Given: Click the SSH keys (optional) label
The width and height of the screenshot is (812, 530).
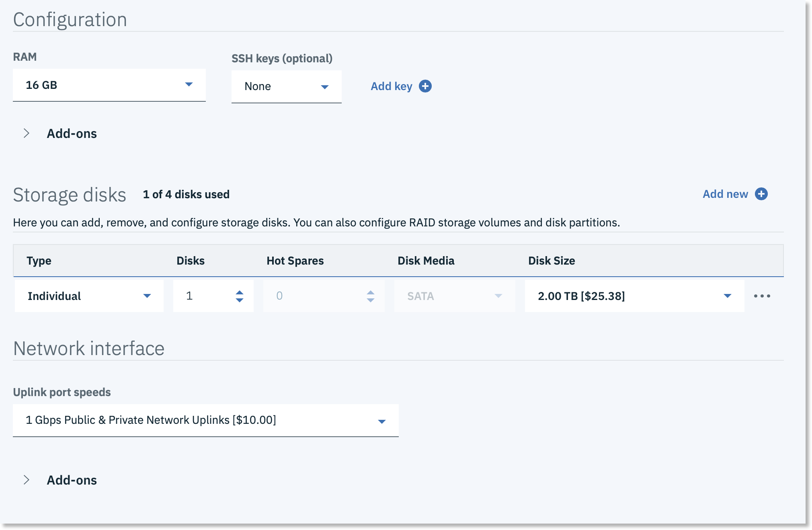Looking at the screenshot, I should 282,58.
